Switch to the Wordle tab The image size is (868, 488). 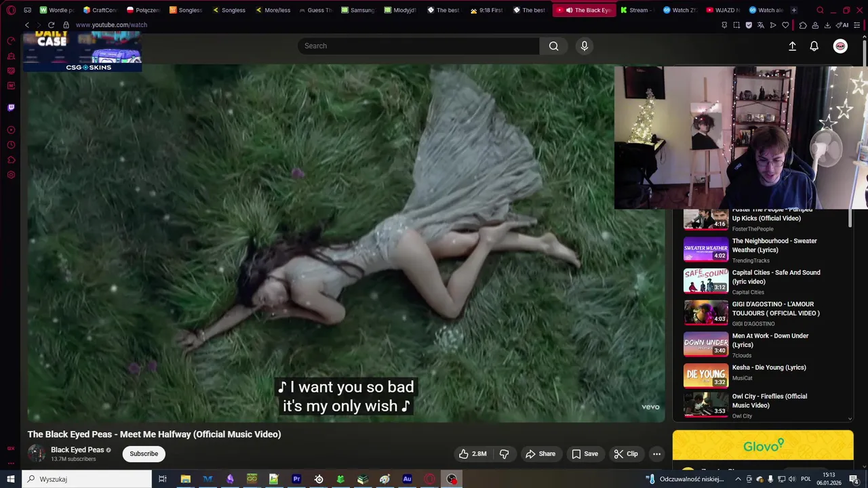(57, 10)
